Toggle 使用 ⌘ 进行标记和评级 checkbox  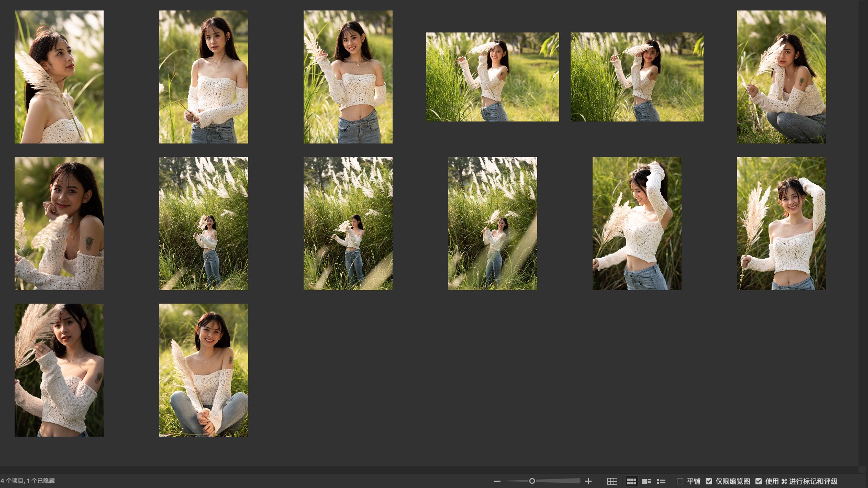point(759,481)
